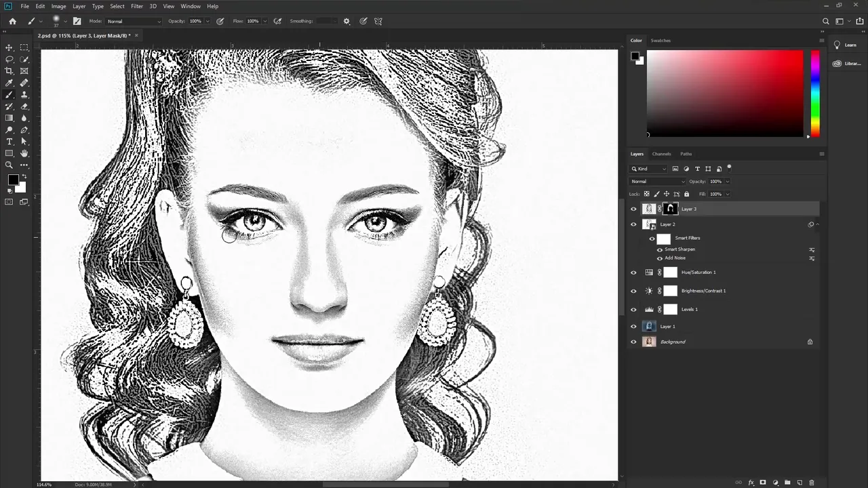Change the screen mode
Viewport: 868px width, 488px height.
coord(24,201)
